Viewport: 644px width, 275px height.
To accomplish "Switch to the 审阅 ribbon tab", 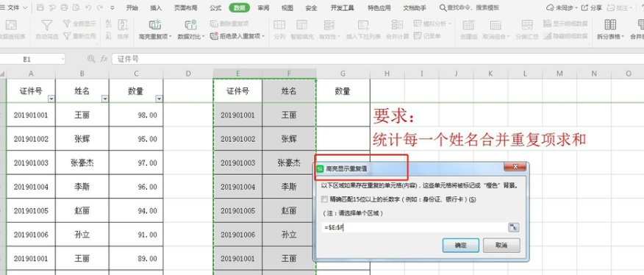I will click(264, 8).
